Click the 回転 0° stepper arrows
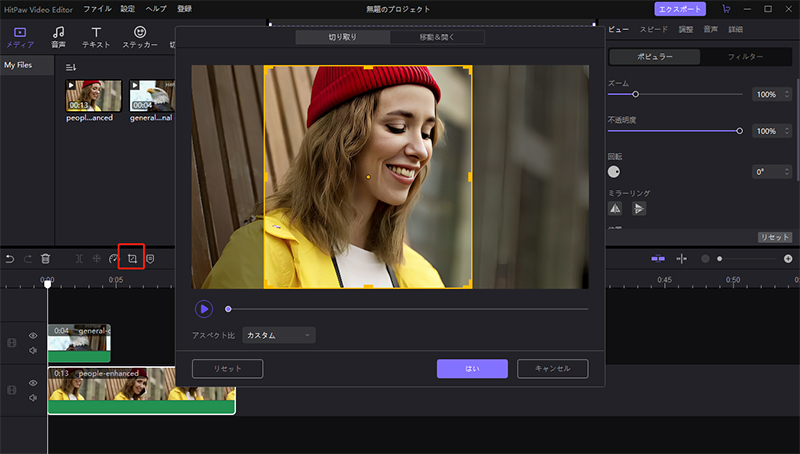The image size is (800, 454). click(x=787, y=172)
